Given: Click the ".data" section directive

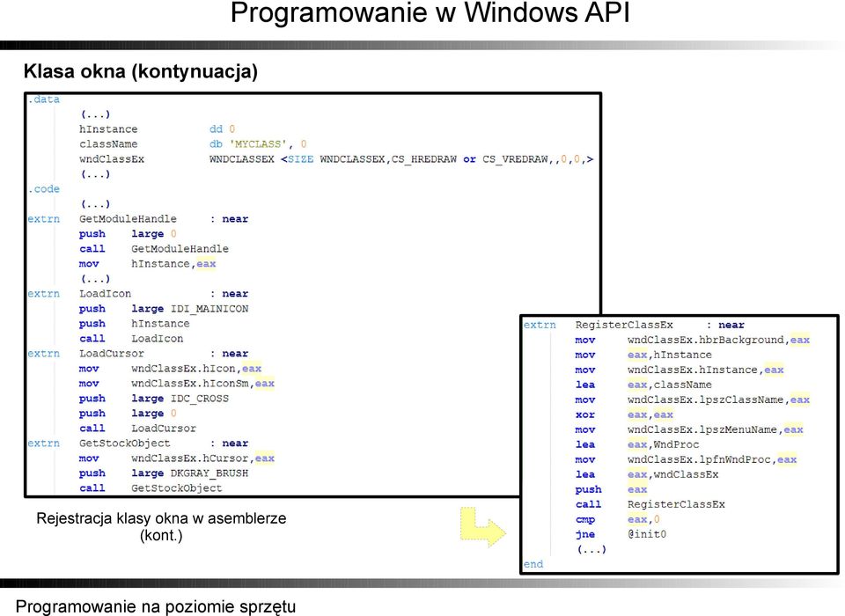Looking at the screenshot, I should tap(44, 99).
